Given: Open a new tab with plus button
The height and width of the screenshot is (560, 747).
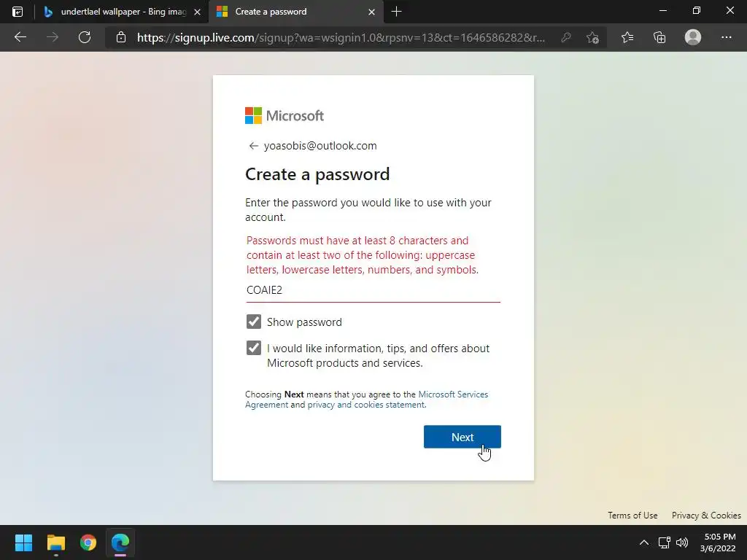Looking at the screenshot, I should pos(396,12).
